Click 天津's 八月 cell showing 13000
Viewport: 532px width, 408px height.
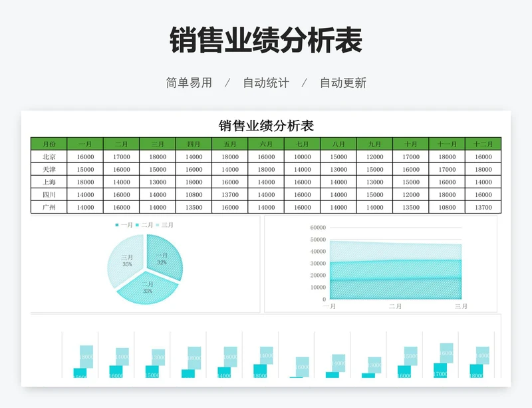coord(338,169)
